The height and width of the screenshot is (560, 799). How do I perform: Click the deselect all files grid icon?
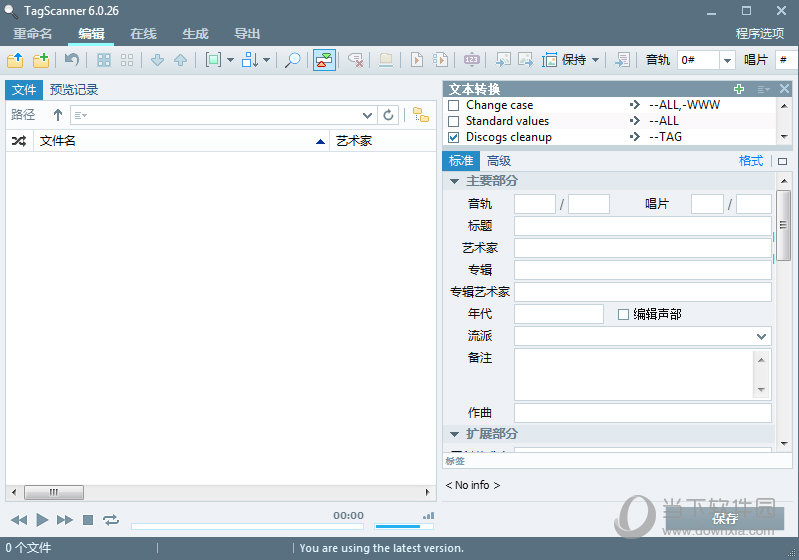127,60
